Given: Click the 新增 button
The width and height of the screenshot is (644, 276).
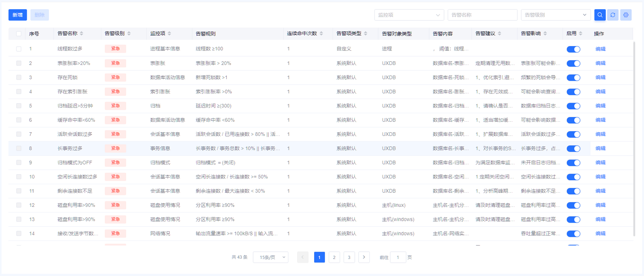Looking at the screenshot, I should (17, 15).
